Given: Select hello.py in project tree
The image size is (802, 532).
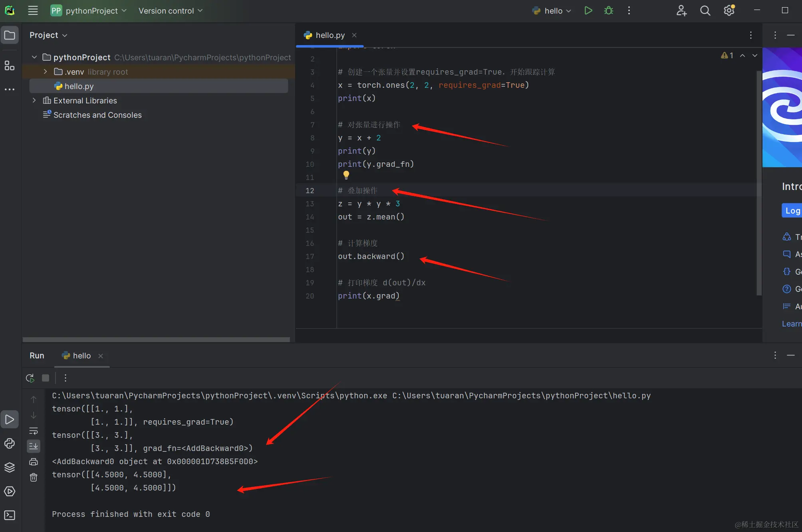Looking at the screenshot, I should pos(159,86).
